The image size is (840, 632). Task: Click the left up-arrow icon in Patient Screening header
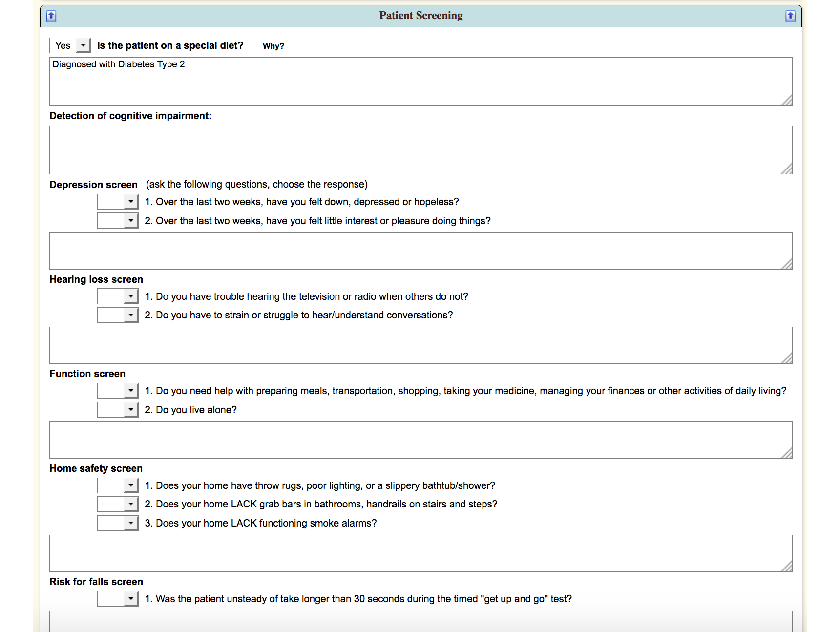[51, 16]
